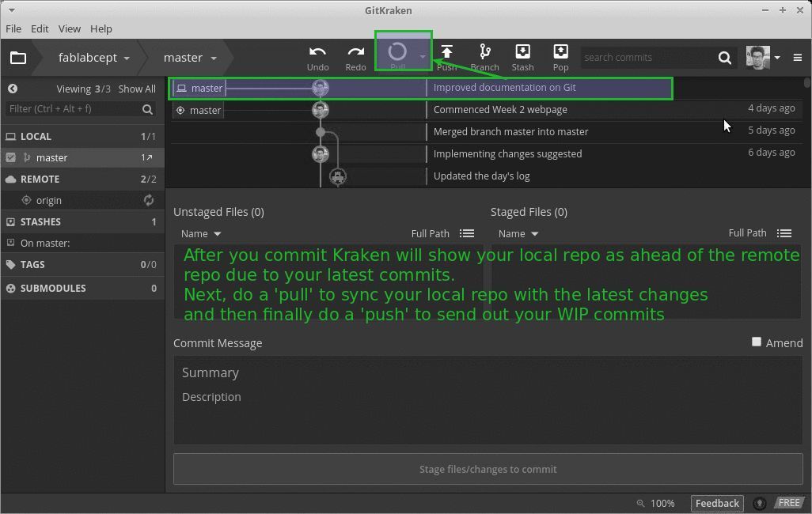Click avatar on Implementing changes commit
The width and height of the screenshot is (812, 514).
(320, 153)
